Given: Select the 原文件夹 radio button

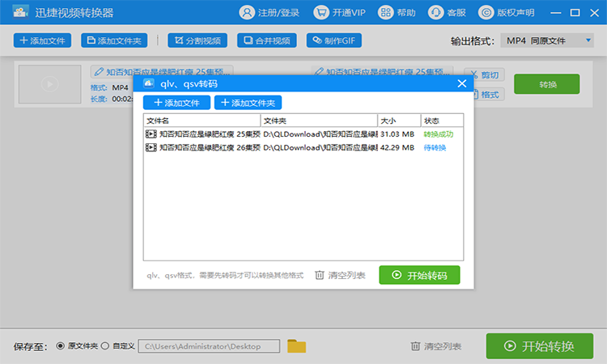Looking at the screenshot, I should click(x=61, y=346).
